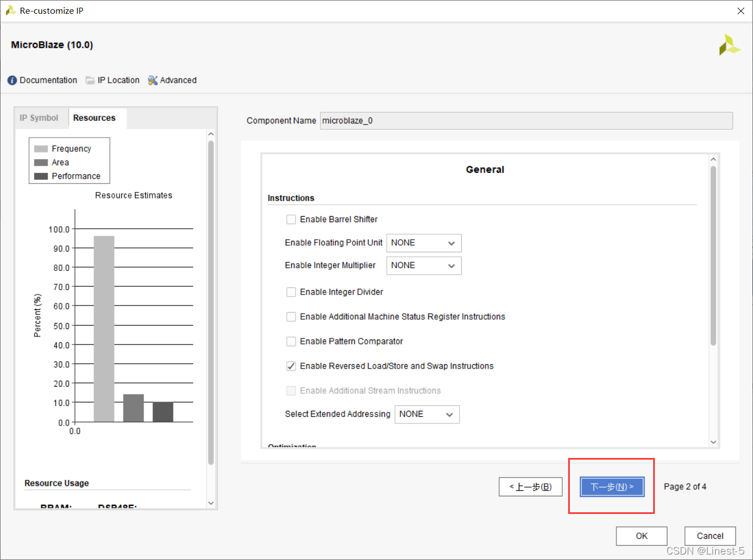Open Enable Floating Point Unit dropdown
The height and width of the screenshot is (560, 753).
(424, 243)
